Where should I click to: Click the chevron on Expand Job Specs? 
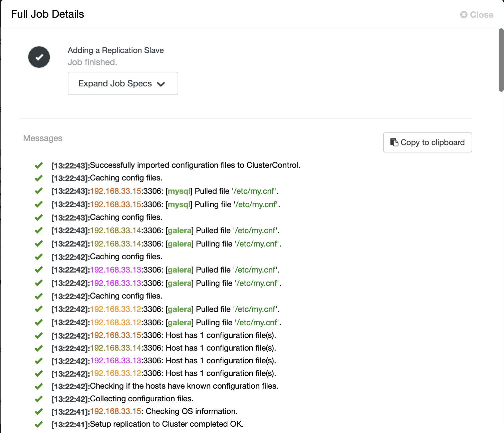coord(161,84)
